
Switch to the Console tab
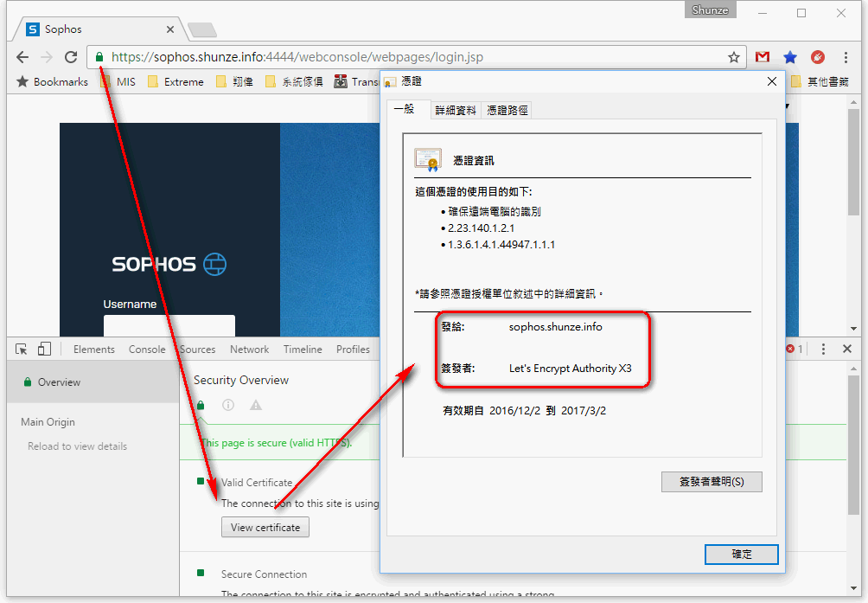tap(147, 350)
